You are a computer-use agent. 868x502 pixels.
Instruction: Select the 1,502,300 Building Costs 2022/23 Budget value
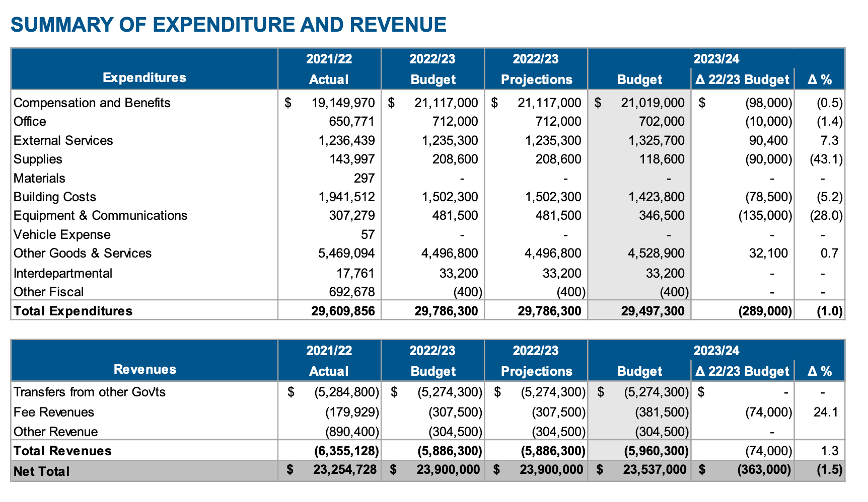tap(450, 197)
